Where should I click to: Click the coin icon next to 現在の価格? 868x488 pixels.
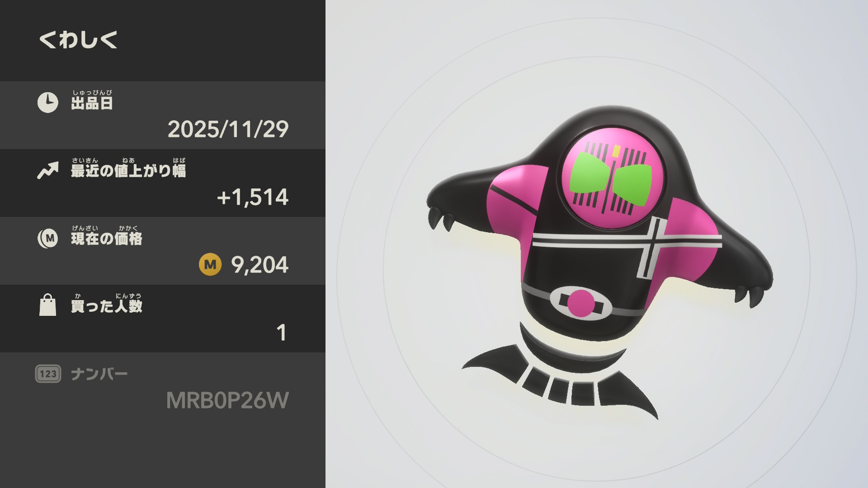click(47, 238)
